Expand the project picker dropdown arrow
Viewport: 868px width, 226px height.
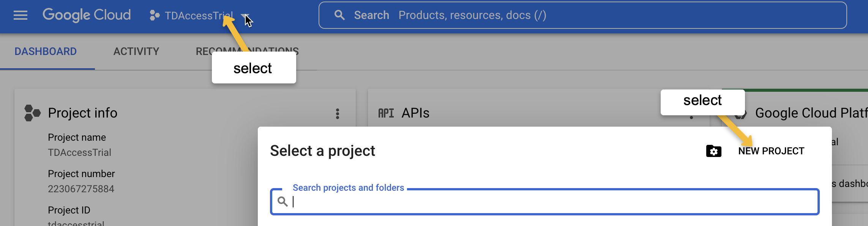click(x=244, y=16)
